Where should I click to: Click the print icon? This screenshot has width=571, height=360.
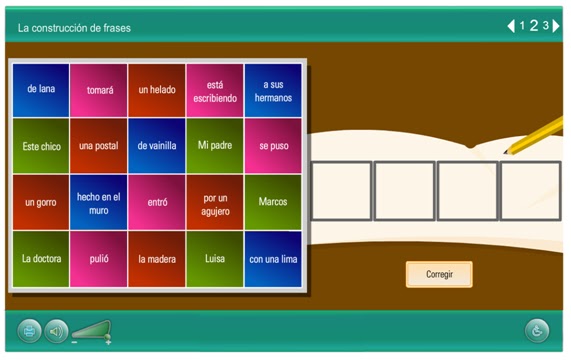coord(29,331)
